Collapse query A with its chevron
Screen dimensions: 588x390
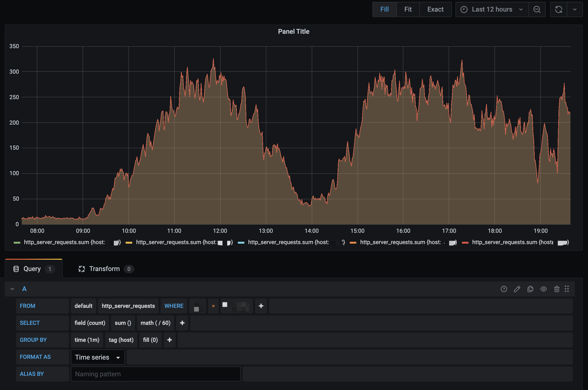(12, 289)
